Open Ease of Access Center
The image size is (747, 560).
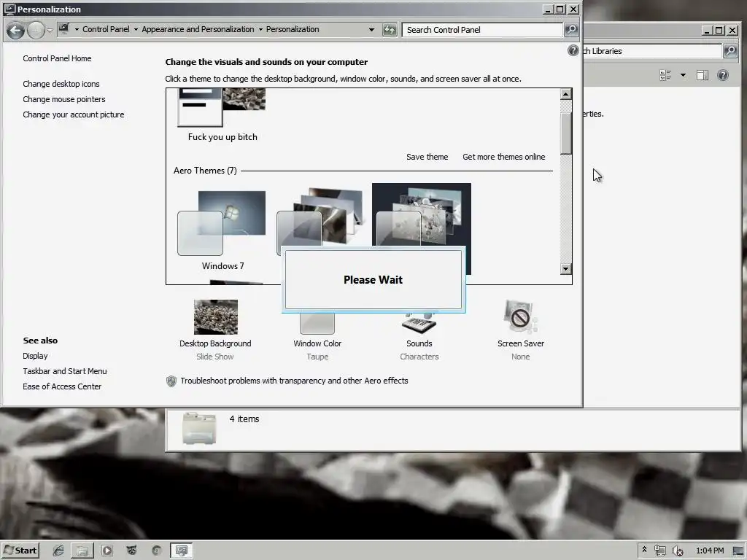click(62, 386)
